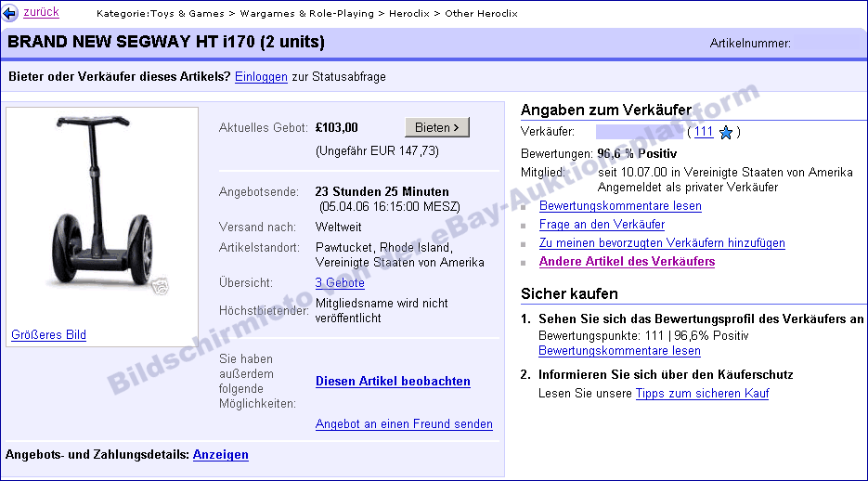Click Tipps zum sicheren Kauf link
This screenshot has height=481, width=868.
(703, 394)
